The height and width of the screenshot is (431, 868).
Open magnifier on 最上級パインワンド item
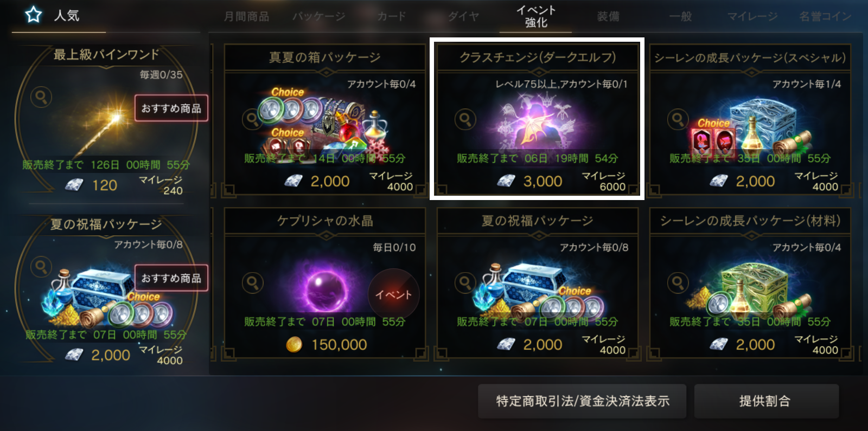[x=41, y=97]
